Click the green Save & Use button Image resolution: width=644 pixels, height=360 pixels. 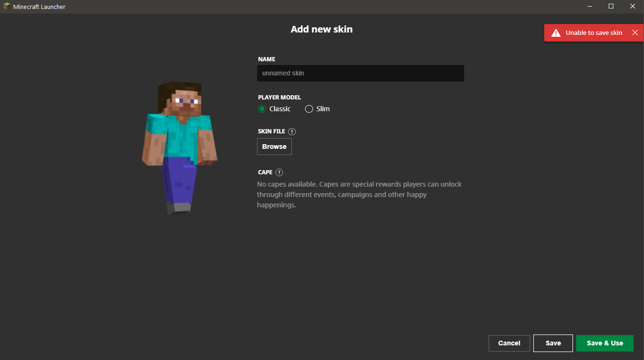pyautogui.click(x=605, y=343)
